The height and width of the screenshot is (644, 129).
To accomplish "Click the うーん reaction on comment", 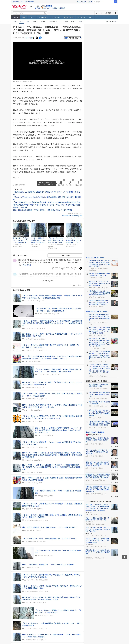I will (75, 268).
